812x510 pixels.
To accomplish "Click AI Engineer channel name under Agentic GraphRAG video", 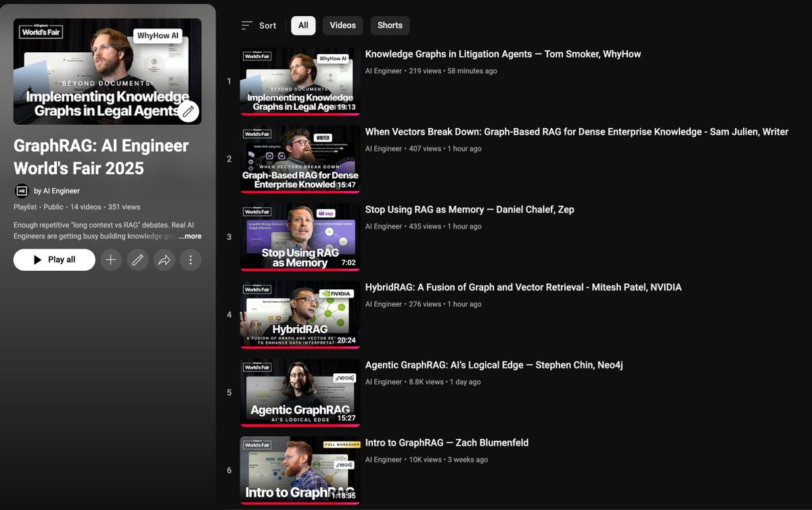I will coord(384,382).
